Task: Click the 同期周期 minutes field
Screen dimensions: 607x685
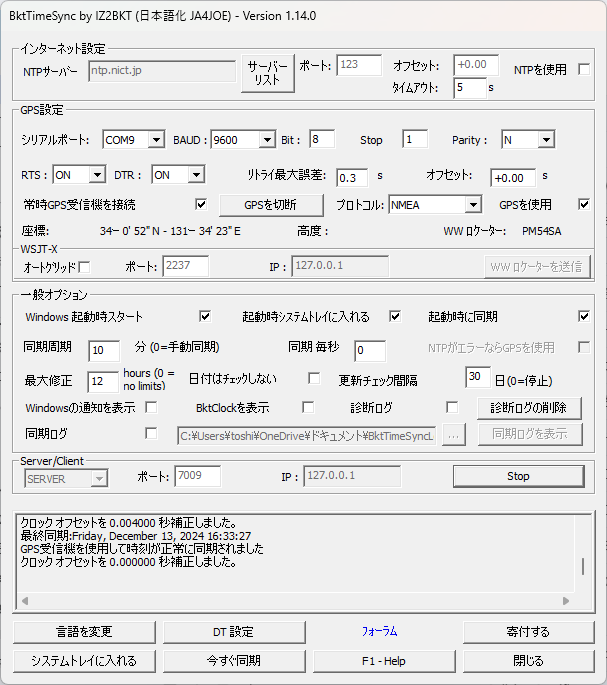Action: pyautogui.click(x=104, y=351)
